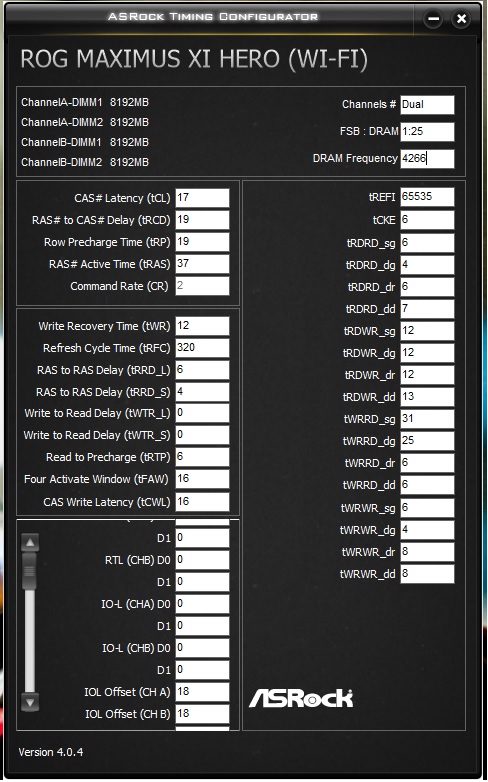This screenshot has height=782, width=488.
Task: Click the tCKE value field
Action: point(427,219)
